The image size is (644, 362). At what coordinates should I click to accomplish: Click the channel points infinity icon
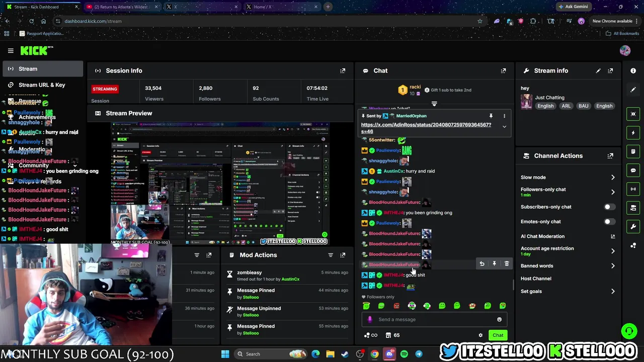tap(370, 335)
